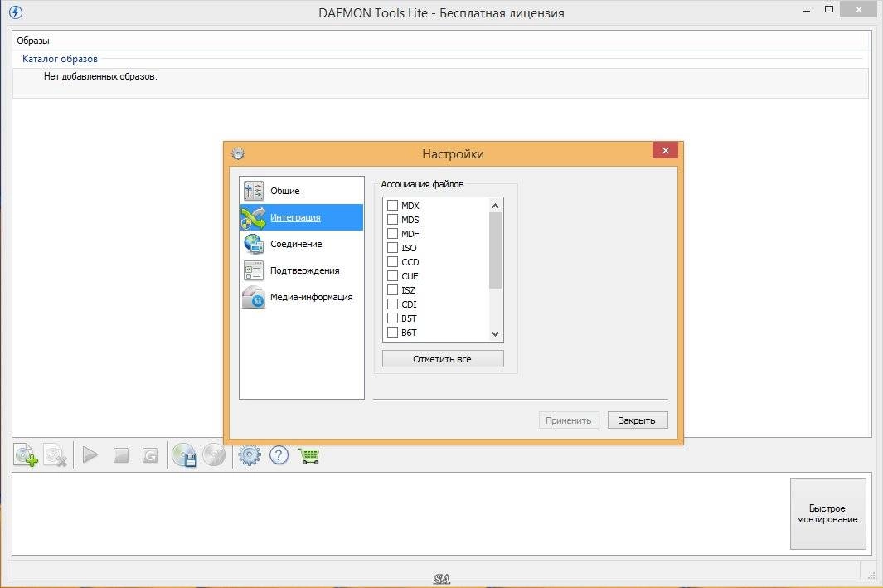Select the B5T checkbox
Viewport: 883px width, 588px height.
(392, 318)
